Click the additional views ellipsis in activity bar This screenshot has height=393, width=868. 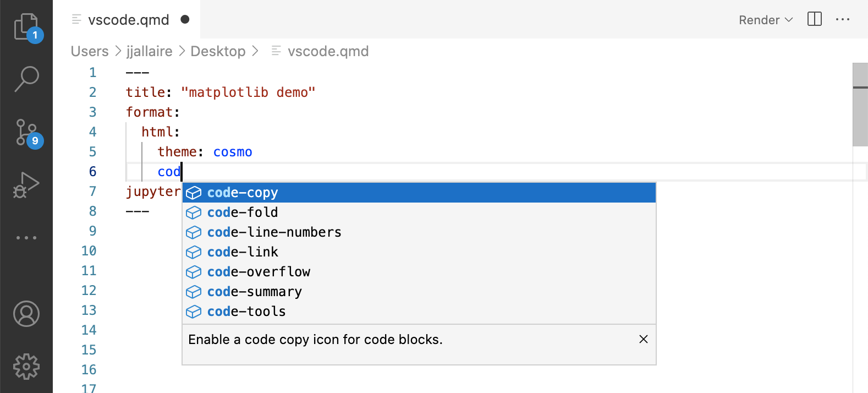[x=26, y=237]
